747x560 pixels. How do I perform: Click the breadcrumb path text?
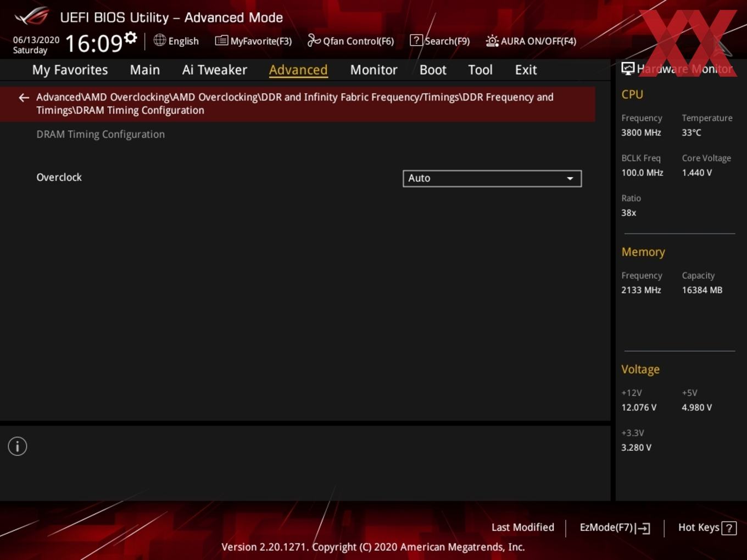point(295,104)
